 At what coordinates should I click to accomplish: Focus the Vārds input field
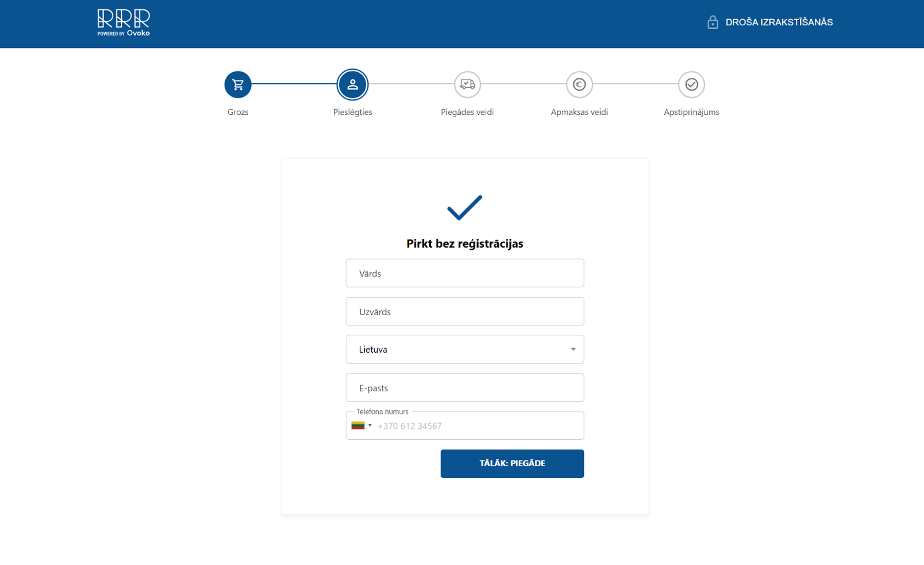click(x=465, y=273)
